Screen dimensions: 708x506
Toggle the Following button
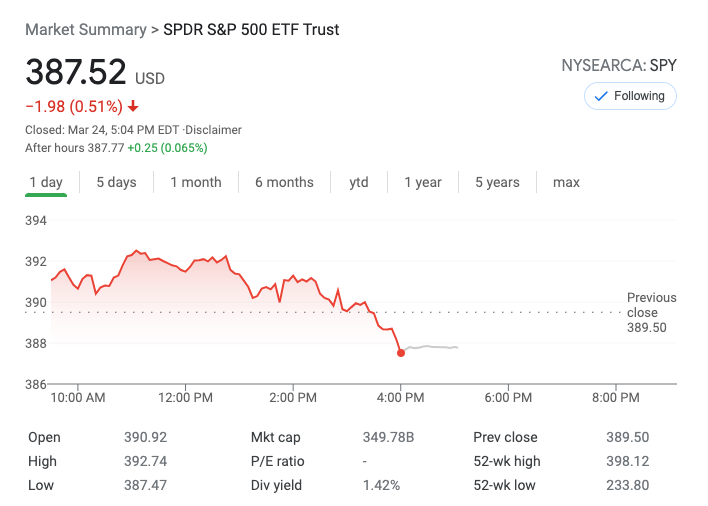(x=630, y=96)
